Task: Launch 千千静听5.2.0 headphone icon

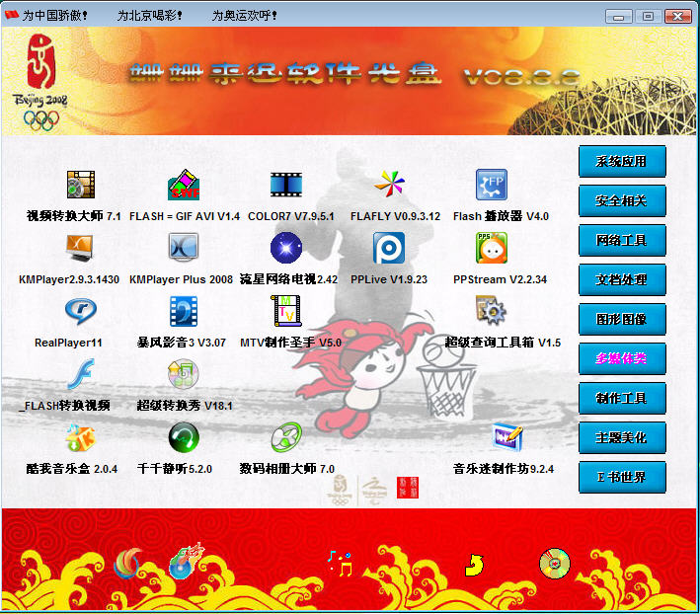Action: (184, 437)
